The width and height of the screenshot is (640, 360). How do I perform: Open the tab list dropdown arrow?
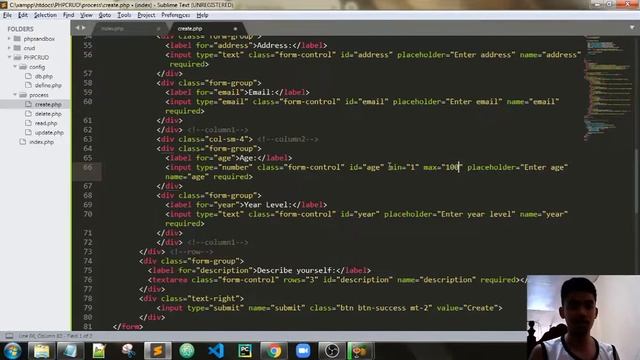[632, 28]
